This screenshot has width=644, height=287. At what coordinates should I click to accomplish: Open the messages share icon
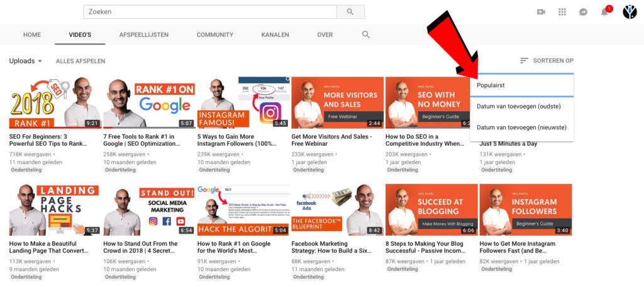583,12
